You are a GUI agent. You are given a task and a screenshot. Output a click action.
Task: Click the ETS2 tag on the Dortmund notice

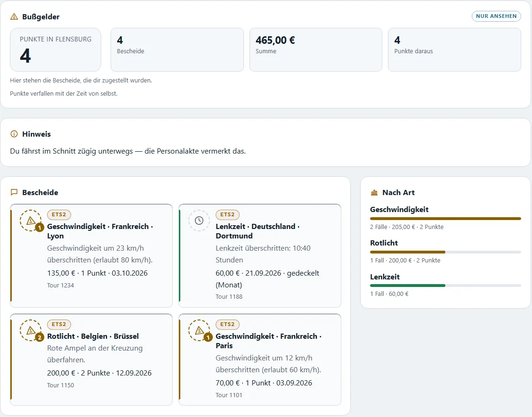click(228, 214)
